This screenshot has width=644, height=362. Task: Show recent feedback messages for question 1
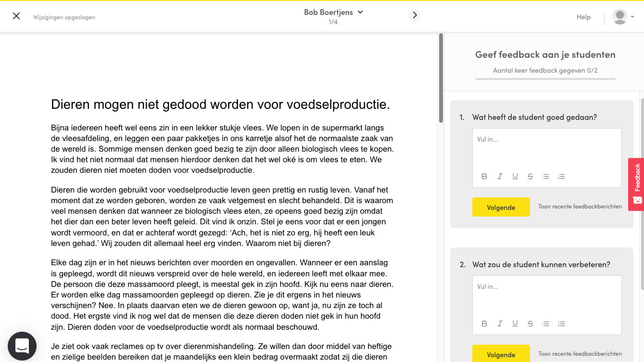(x=580, y=207)
